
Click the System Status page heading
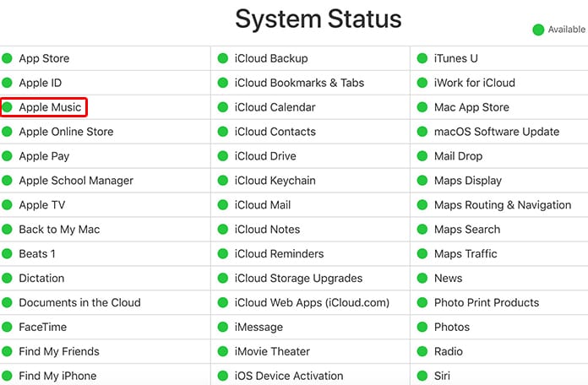[318, 19]
